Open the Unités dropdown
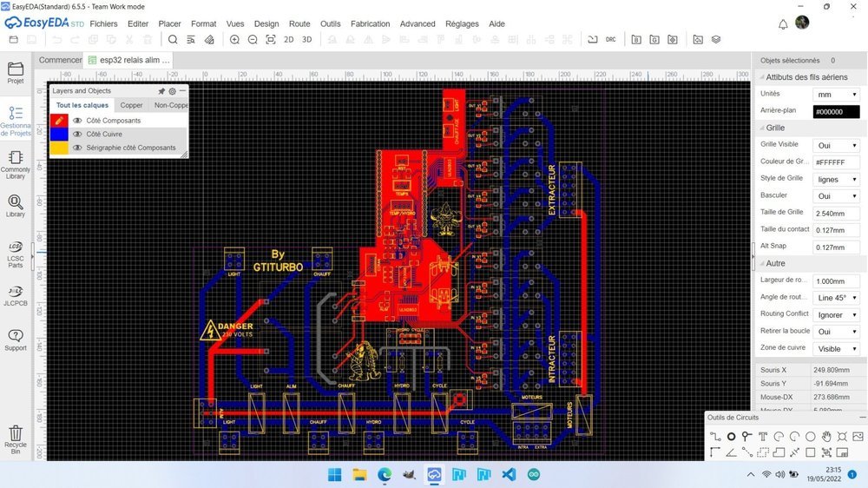Viewport: 868px width, 488px height. 836,95
